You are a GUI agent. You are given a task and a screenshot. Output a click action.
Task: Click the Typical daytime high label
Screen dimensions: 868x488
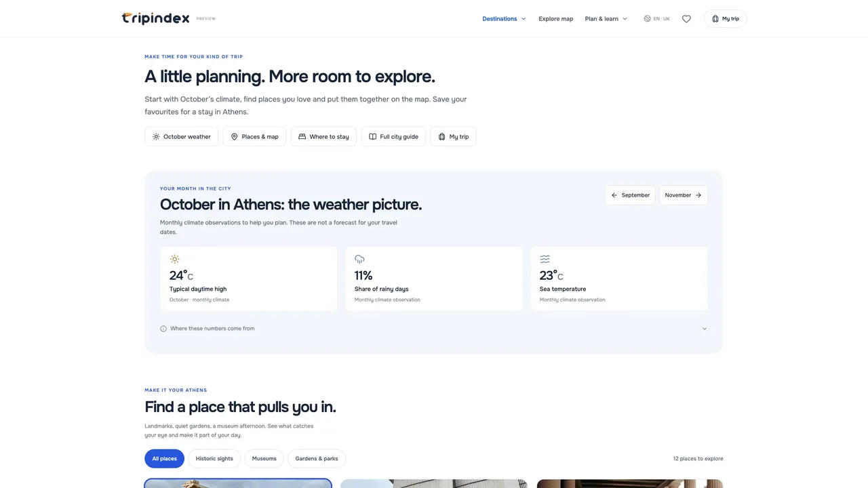198,289
